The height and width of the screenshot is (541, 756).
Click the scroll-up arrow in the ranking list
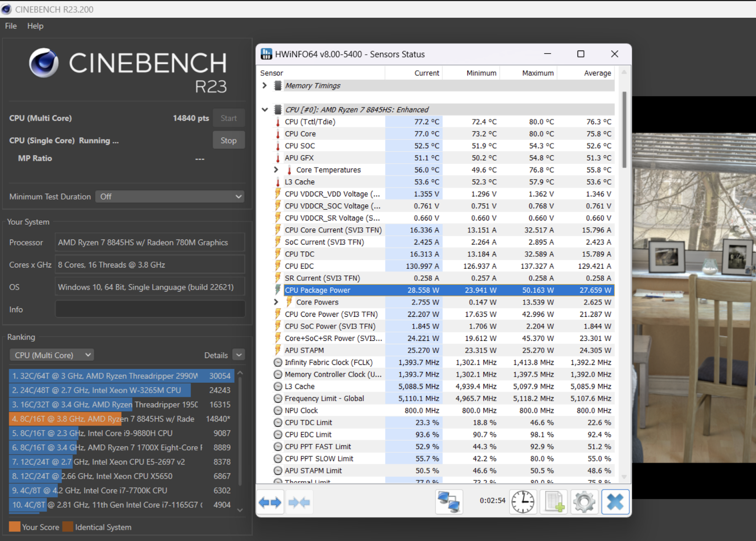pyautogui.click(x=240, y=373)
